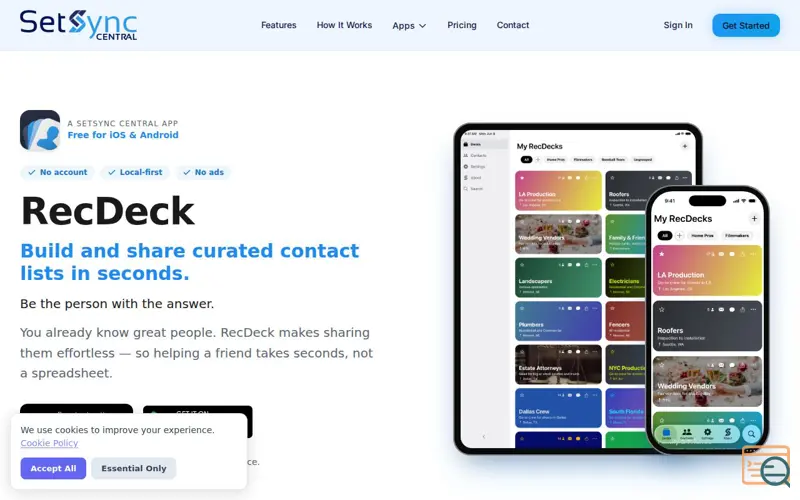Open Electricians card on tablet

625,278
